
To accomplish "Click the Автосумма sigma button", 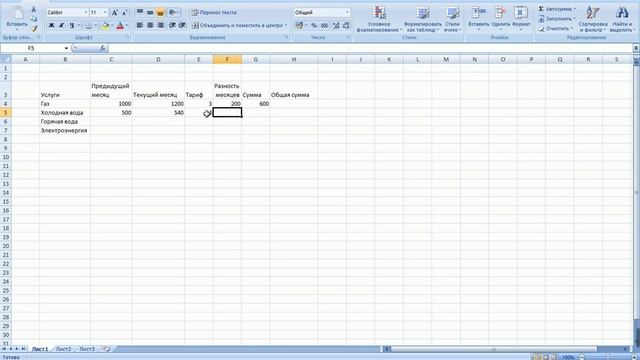I will (557, 9).
